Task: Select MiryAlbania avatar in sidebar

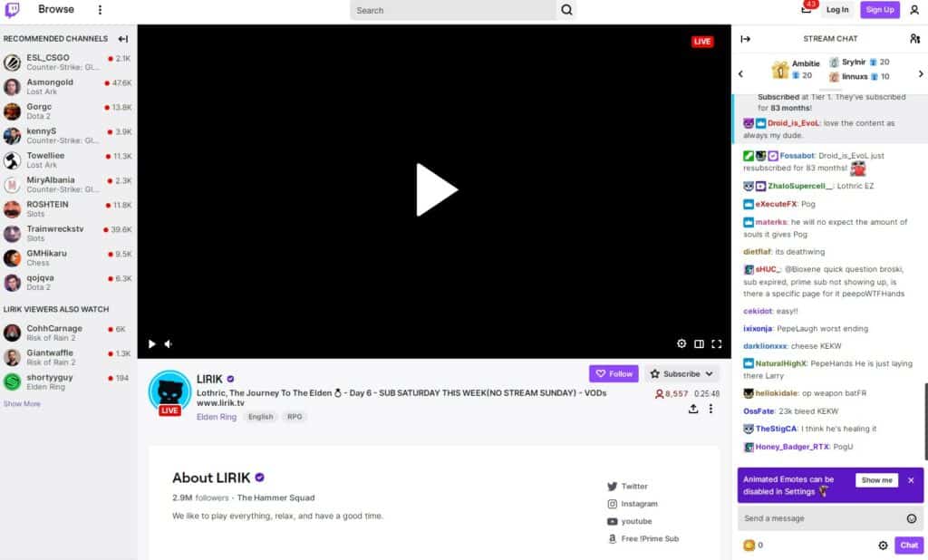Action: 12,185
